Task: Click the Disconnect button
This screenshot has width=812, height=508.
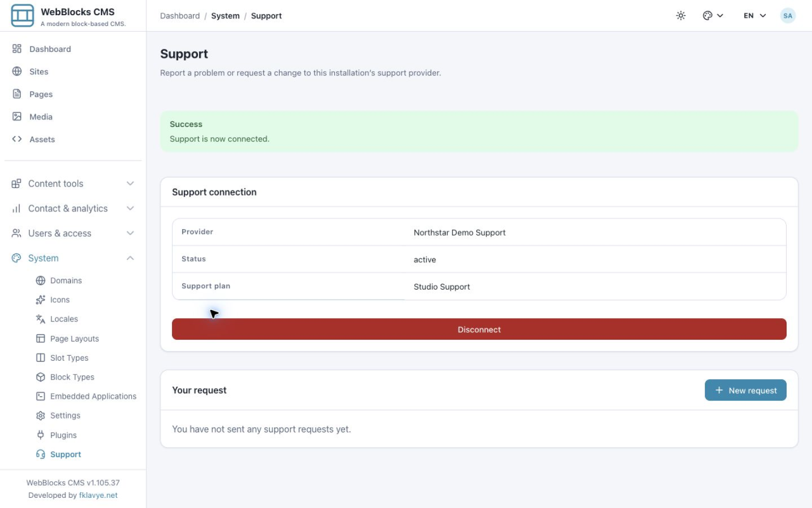Action: pyautogui.click(x=479, y=329)
